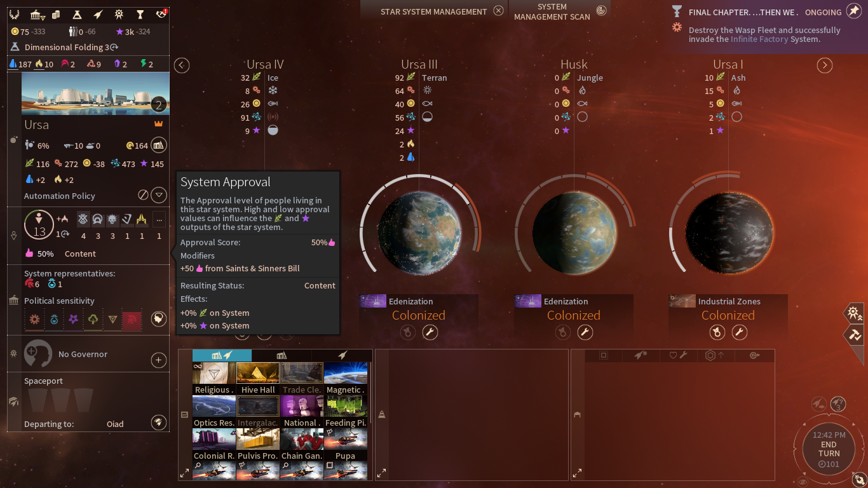The width and height of the screenshot is (868, 488).
Task: Expand the construction list with the arrows icon
Action: 184,473
